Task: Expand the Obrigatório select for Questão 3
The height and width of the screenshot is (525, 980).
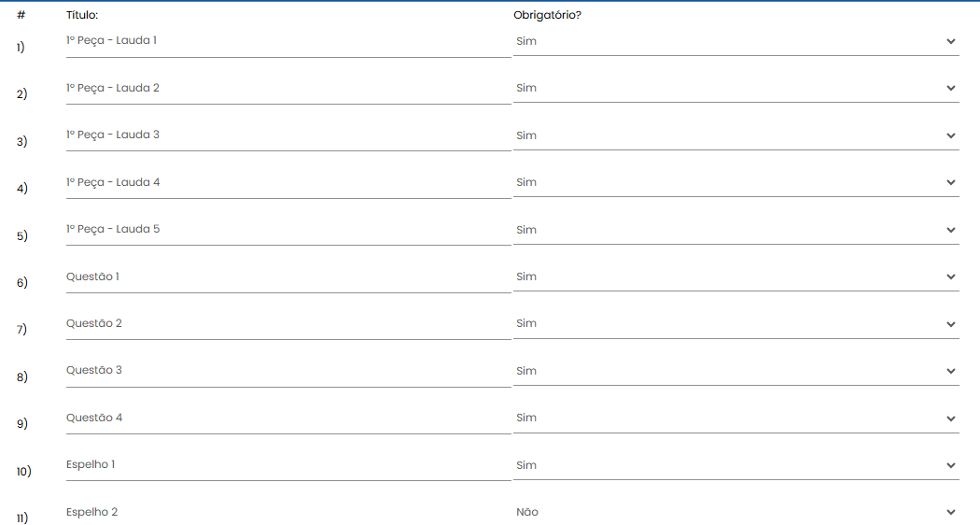Action: pos(736,371)
